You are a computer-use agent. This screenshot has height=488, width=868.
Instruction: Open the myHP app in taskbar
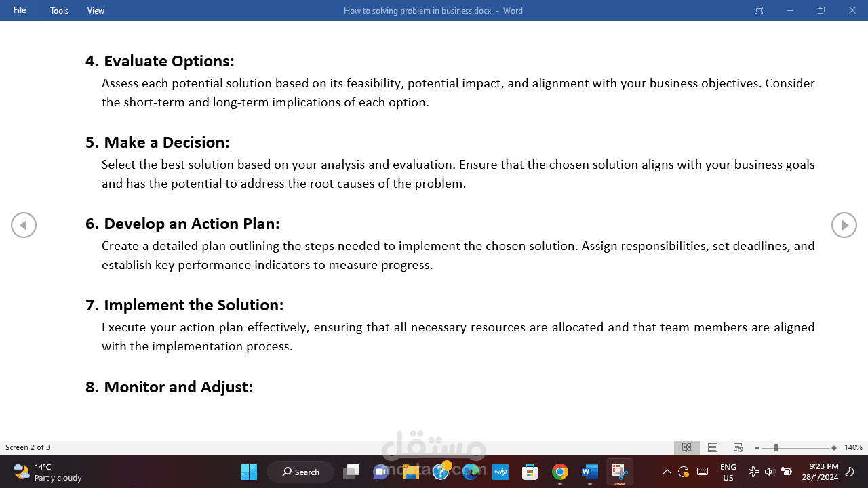(x=500, y=472)
